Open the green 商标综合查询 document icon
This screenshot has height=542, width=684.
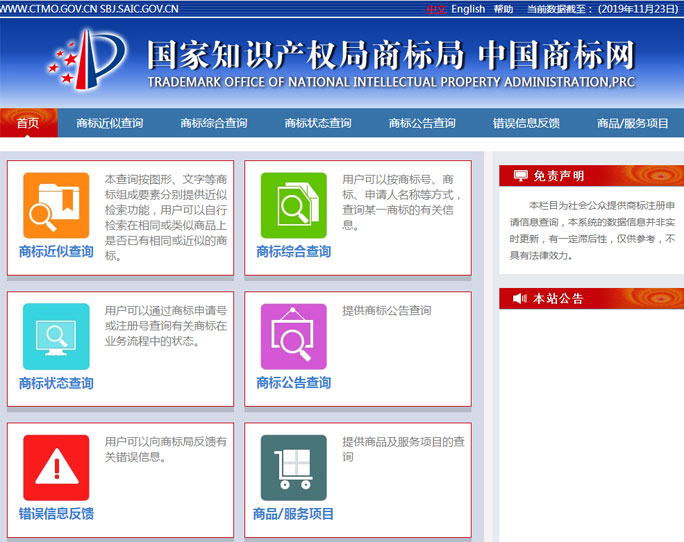pyautogui.click(x=294, y=205)
